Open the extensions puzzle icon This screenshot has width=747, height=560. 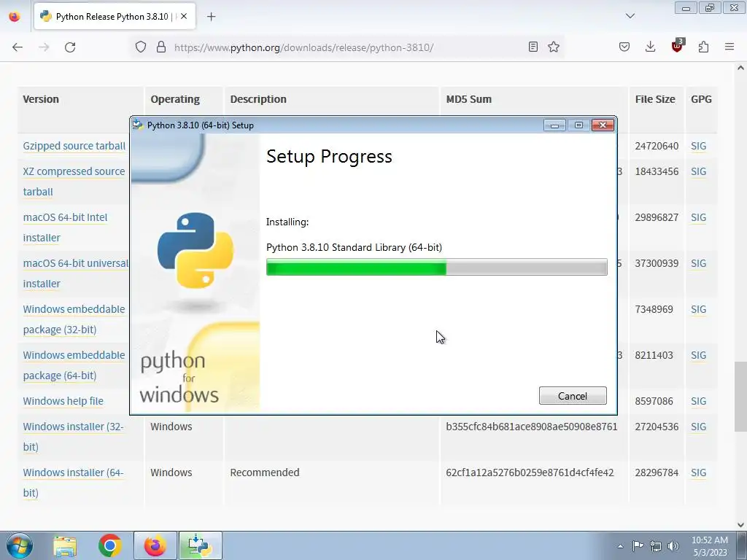(703, 47)
